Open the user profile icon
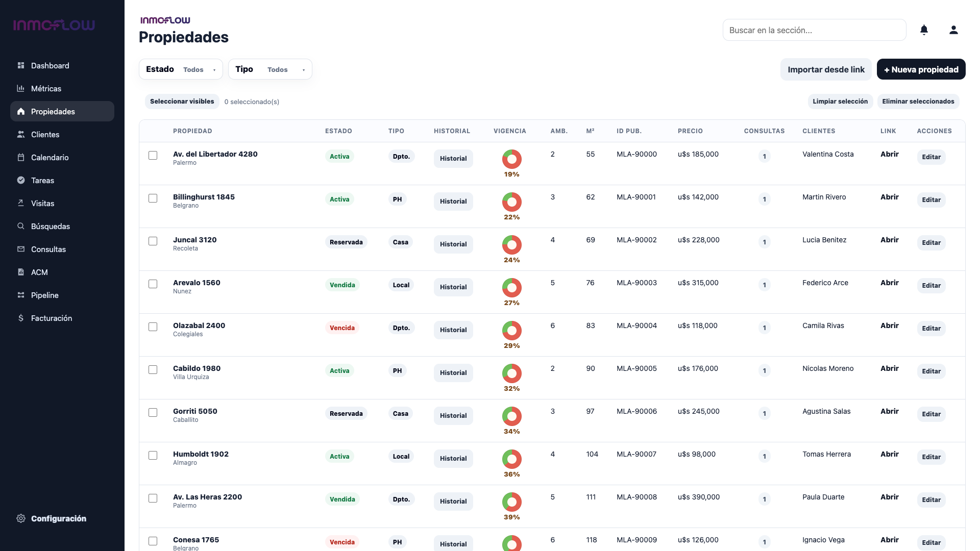Viewport: 980px width, 551px height. click(x=953, y=30)
